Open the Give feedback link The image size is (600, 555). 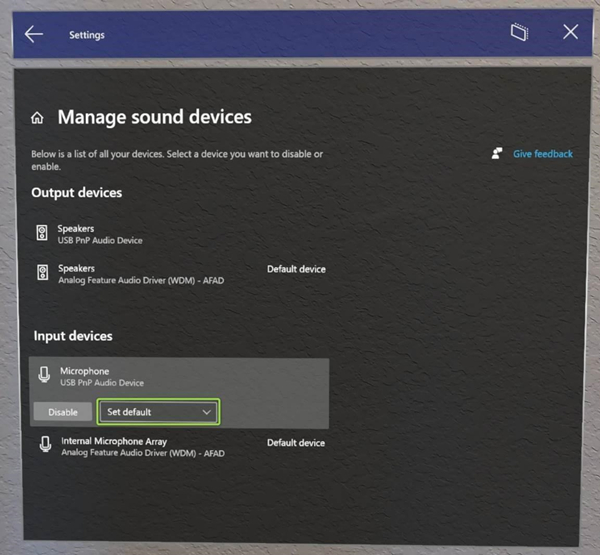coord(542,154)
